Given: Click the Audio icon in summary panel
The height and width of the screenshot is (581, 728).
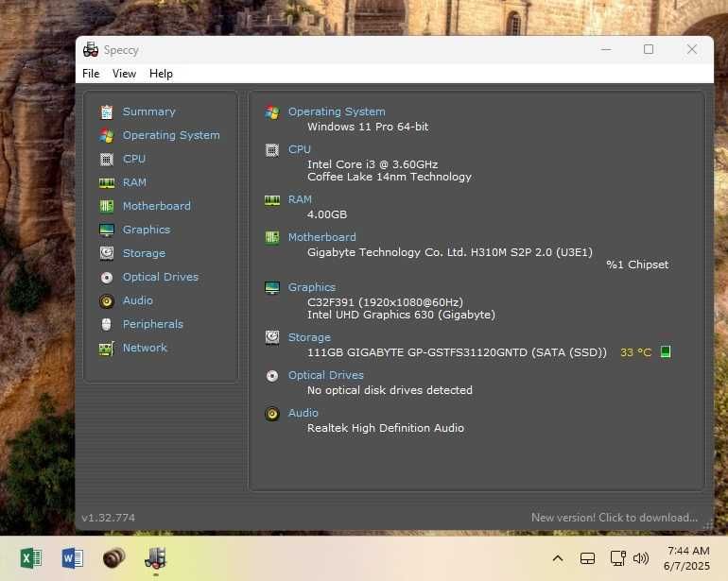Looking at the screenshot, I should [272, 414].
